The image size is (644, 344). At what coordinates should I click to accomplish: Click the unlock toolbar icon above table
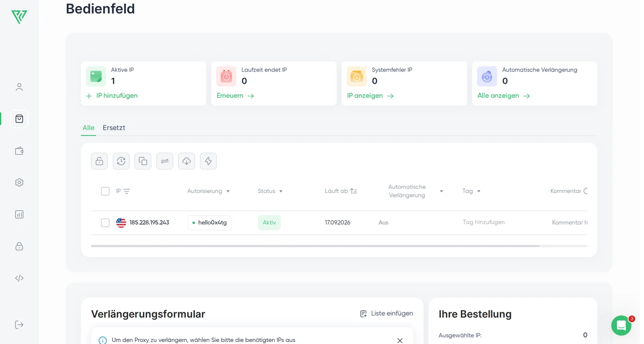pyautogui.click(x=100, y=161)
